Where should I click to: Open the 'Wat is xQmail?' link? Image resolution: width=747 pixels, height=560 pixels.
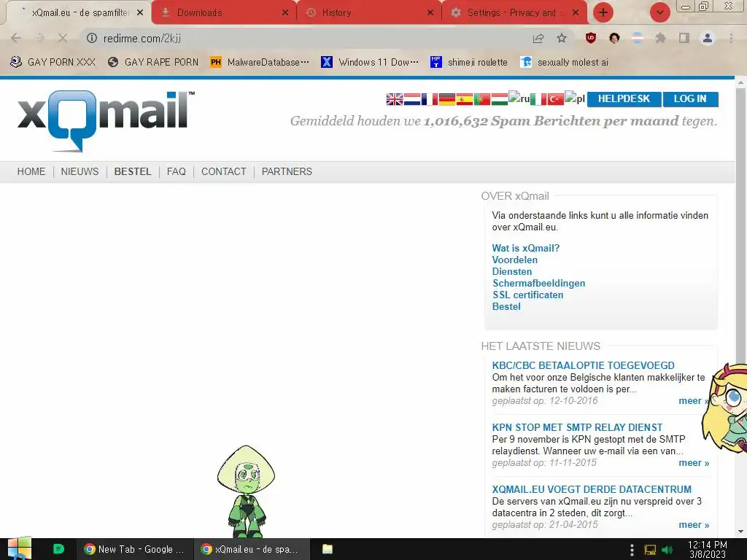(x=525, y=248)
